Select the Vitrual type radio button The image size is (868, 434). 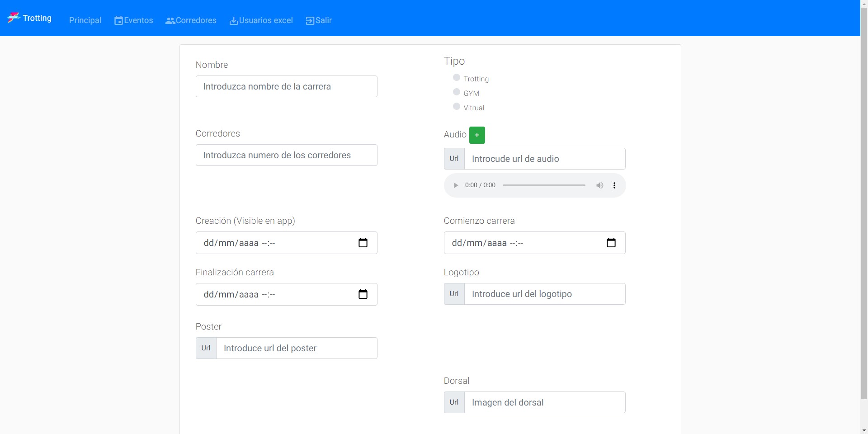point(457,107)
